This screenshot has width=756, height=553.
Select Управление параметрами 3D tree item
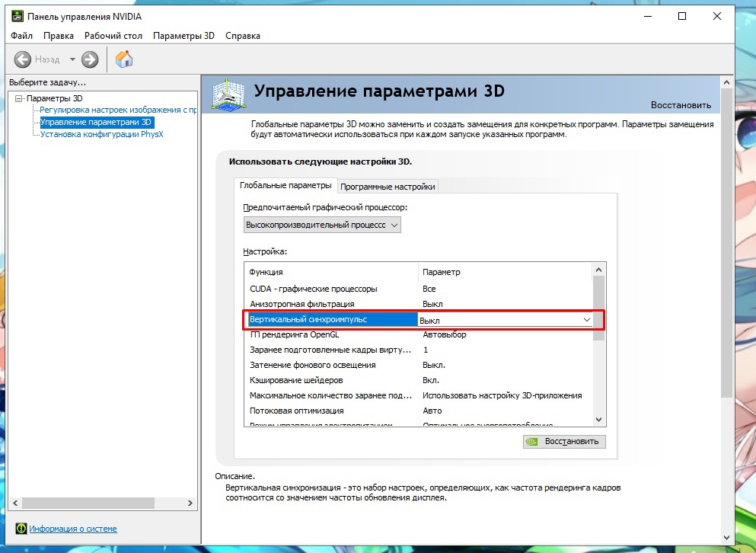96,122
